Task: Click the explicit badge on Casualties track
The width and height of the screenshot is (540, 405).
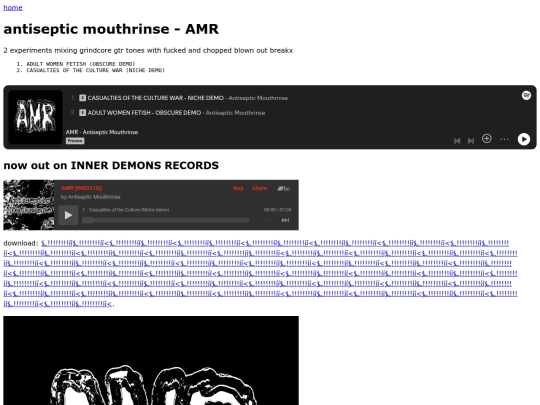Action: (82, 98)
